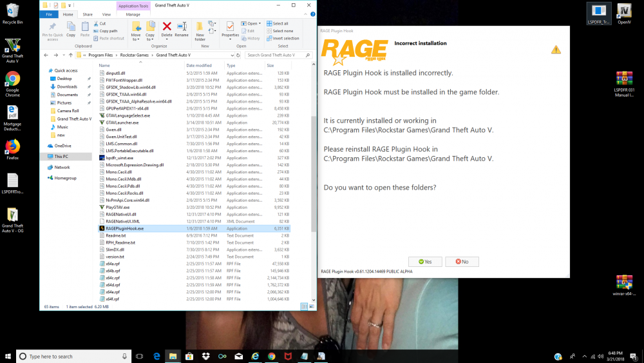
Task: Open the Recycle Bin desktop icon
Action: click(12, 14)
